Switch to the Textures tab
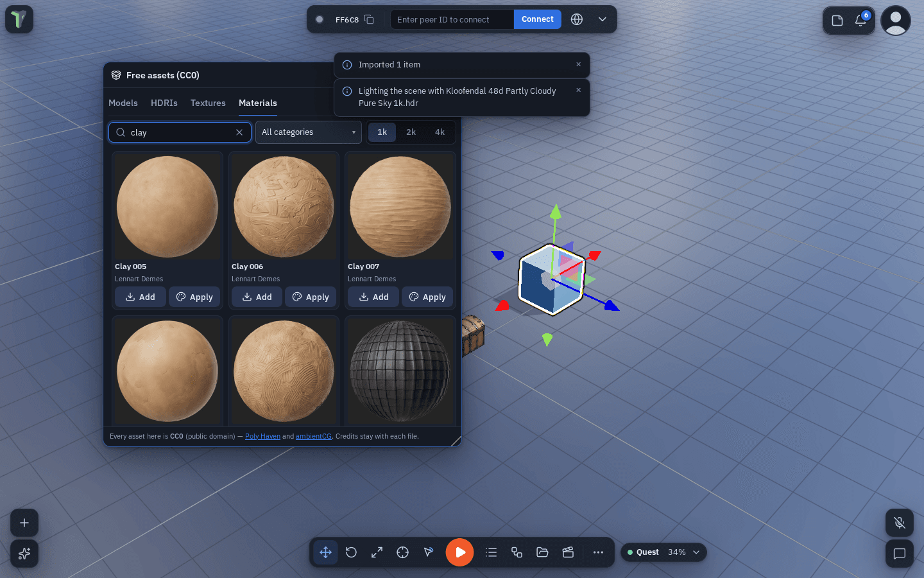Viewport: 924px width, 578px height. pyautogui.click(x=208, y=103)
